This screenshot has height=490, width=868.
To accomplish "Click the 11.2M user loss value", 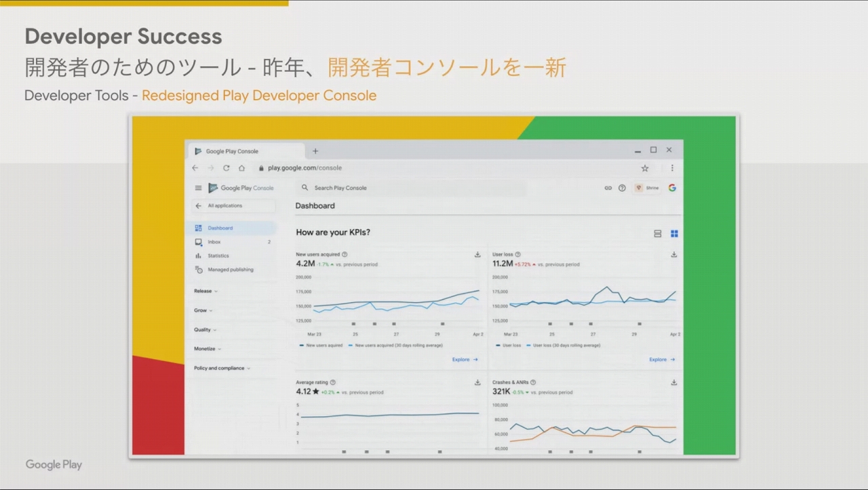I will [x=502, y=264].
